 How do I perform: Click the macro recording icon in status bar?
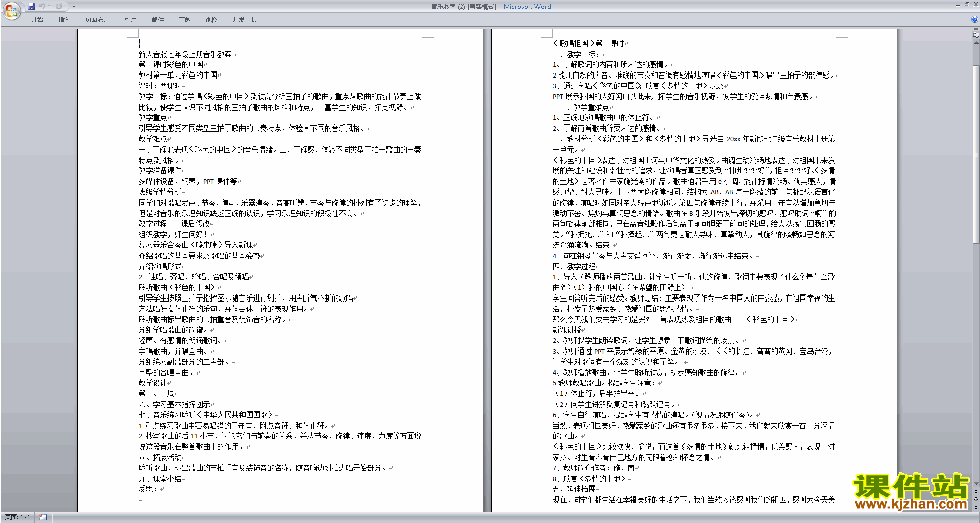coord(43,517)
